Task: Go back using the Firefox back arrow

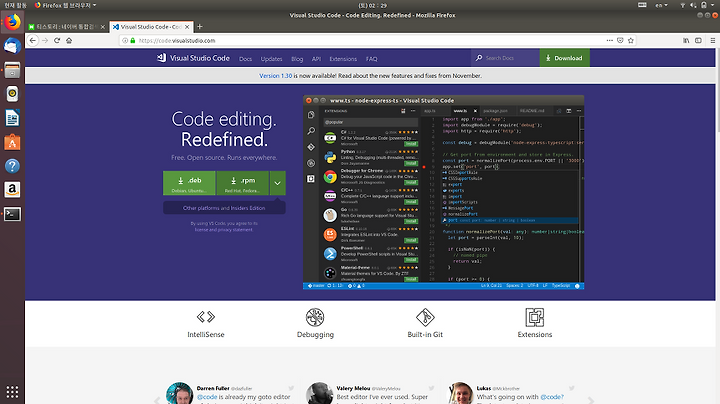Action: [32, 40]
